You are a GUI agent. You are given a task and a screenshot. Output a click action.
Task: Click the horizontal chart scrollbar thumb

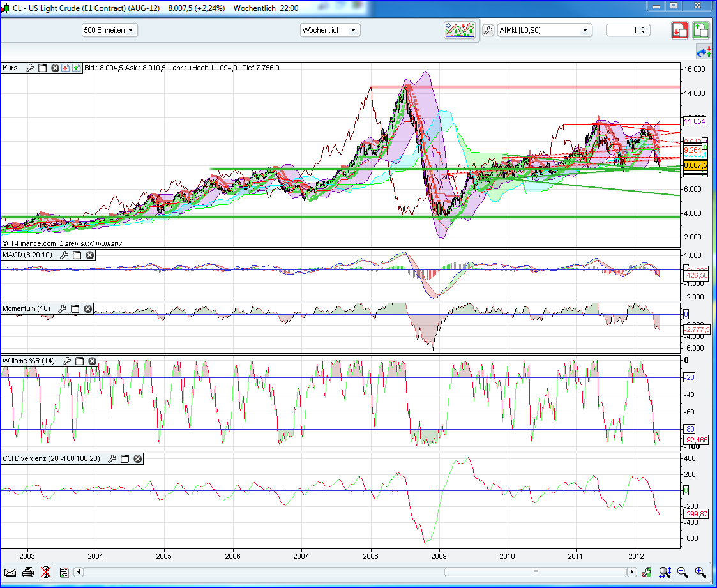coord(535,572)
